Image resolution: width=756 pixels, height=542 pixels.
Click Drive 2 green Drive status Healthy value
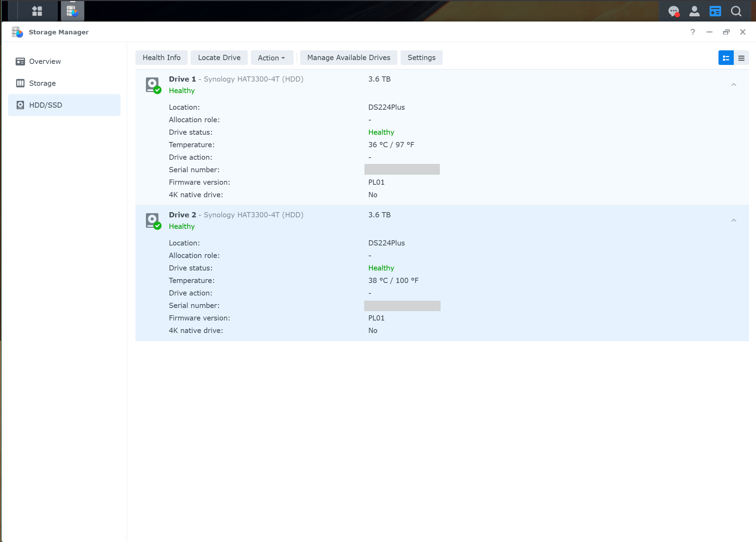tap(381, 268)
